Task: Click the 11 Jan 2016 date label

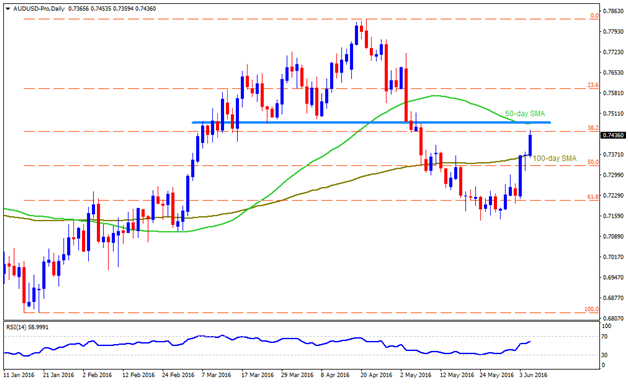Action: click(x=19, y=375)
